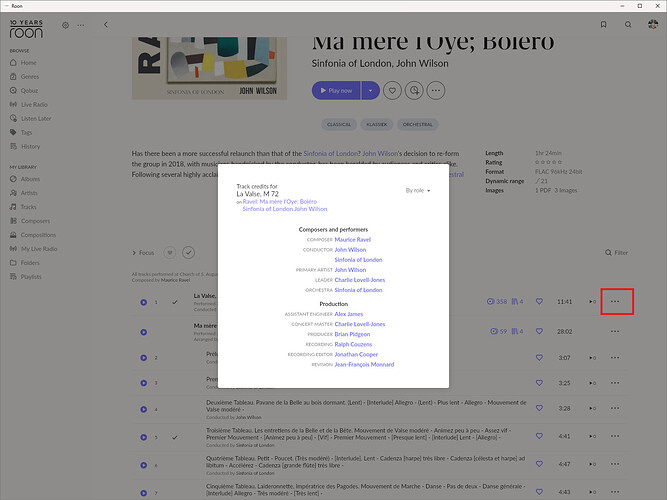Open the sidebar three-dot menu next to the gear
Image resolution: width=667 pixels, height=500 pixels.
point(81,25)
